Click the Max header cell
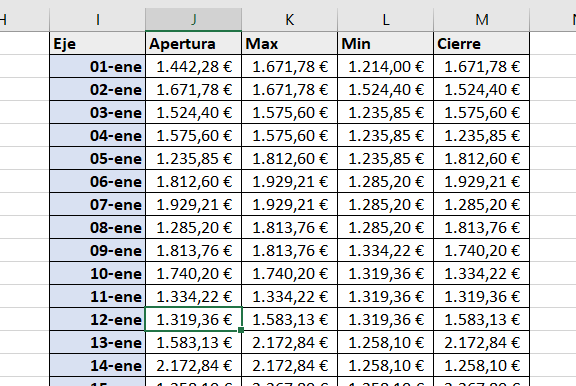576x386 pixels. 289,44
